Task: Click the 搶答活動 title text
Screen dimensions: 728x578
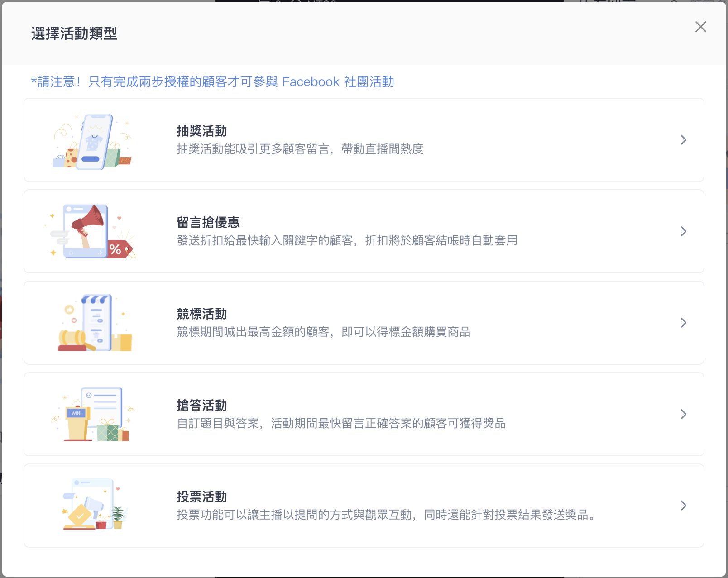Action: (202, 405)
